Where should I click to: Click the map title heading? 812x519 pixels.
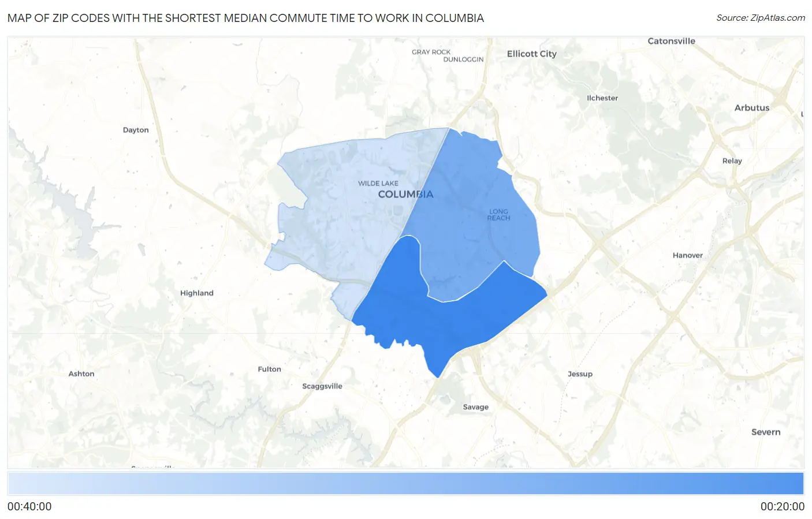click(x=245, y=18)
